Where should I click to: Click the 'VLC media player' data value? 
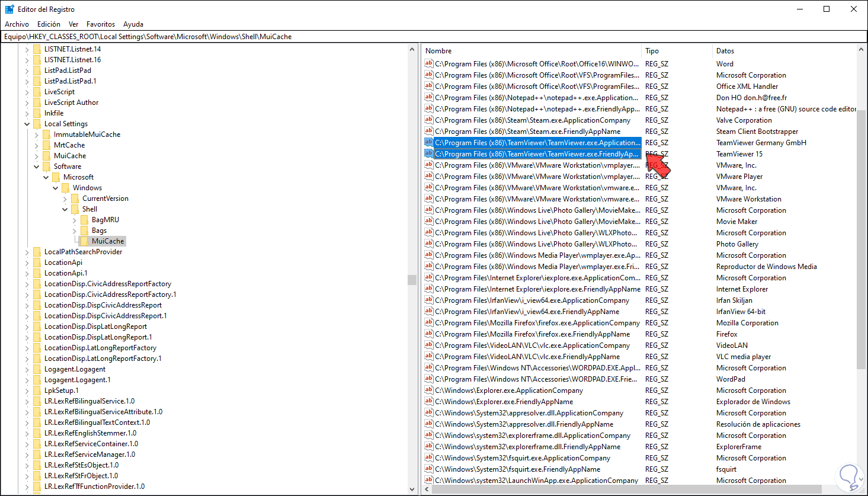pos(744,357)
